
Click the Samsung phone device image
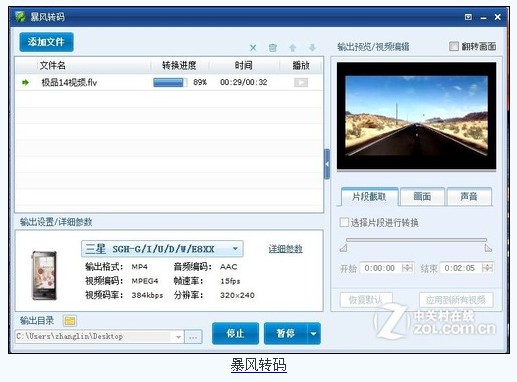pos(44,275)
